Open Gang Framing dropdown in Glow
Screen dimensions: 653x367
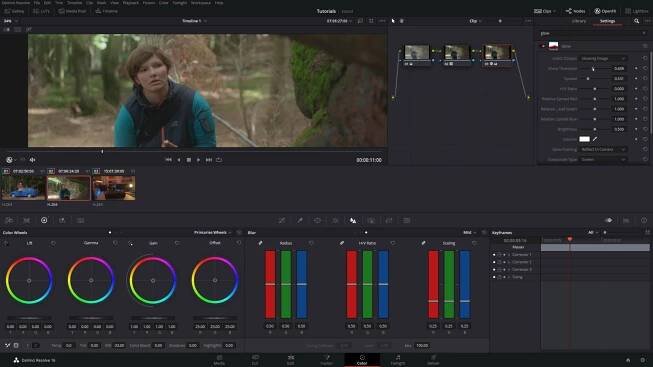pos(603,149)
